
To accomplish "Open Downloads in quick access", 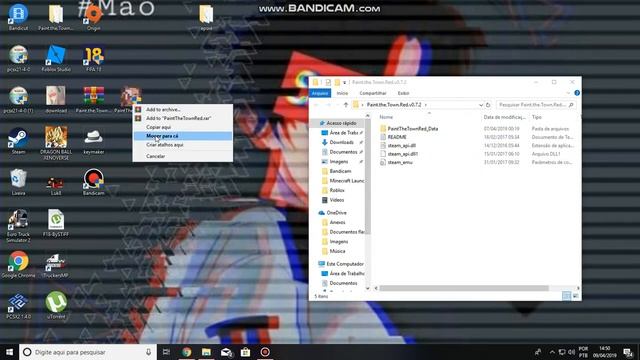I will coord(341,142).
